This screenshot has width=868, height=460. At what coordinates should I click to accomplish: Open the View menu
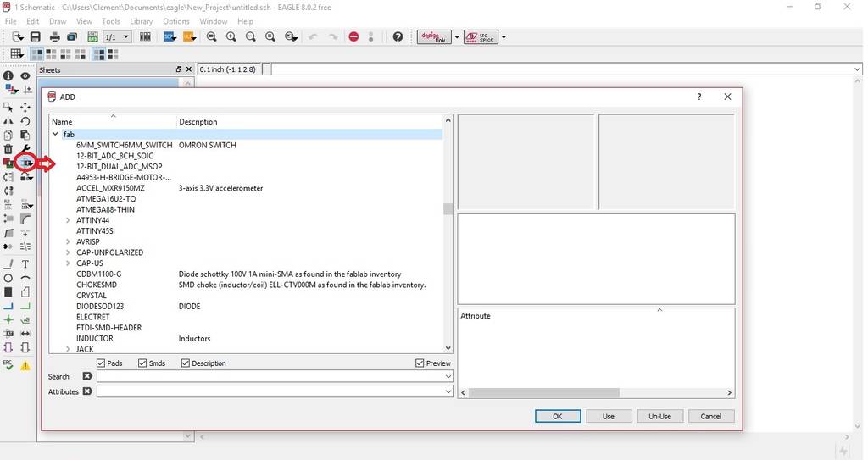[x=84, y=21]
